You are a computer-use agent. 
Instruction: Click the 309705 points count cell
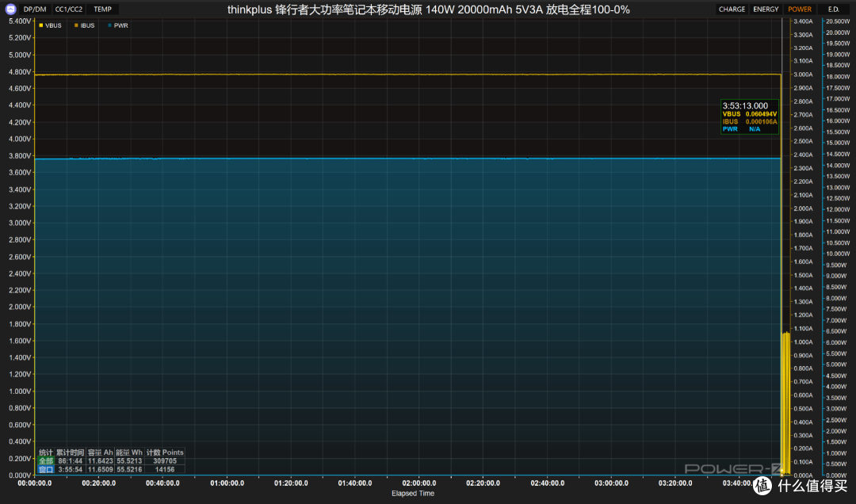point(165,461)
